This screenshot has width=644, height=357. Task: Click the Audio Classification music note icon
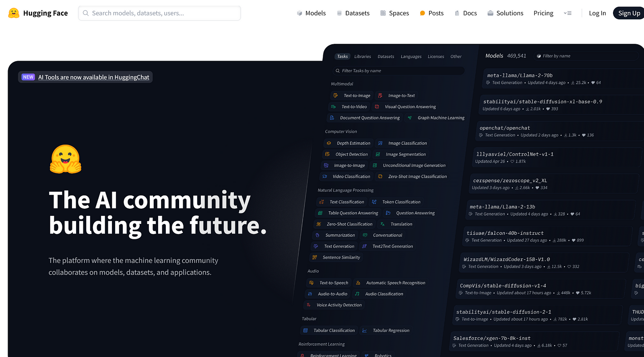click(x=357, y=294)
